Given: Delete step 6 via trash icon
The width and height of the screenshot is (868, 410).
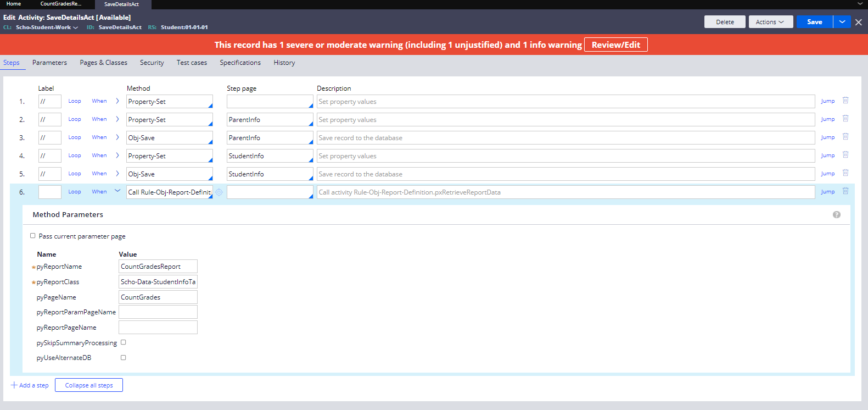Looking at the screenshot, I should coord(845,191).
